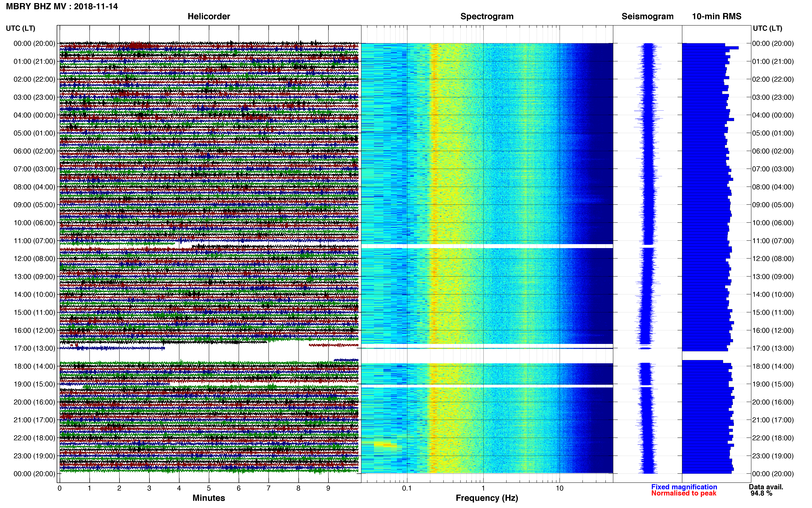Screen dimensions: 812x508
Task: Click the '94.8 %' data availability value
Action: [x=762, y=493]
